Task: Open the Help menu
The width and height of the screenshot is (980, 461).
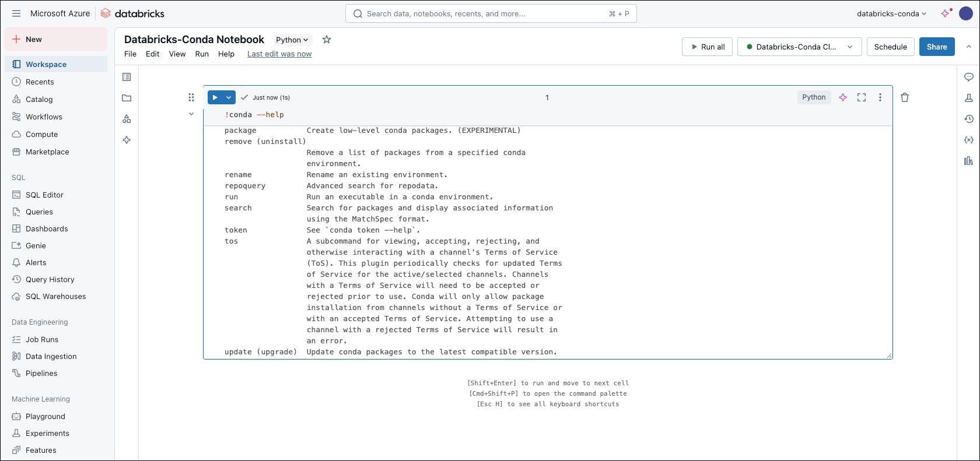Action: [226, 54]
